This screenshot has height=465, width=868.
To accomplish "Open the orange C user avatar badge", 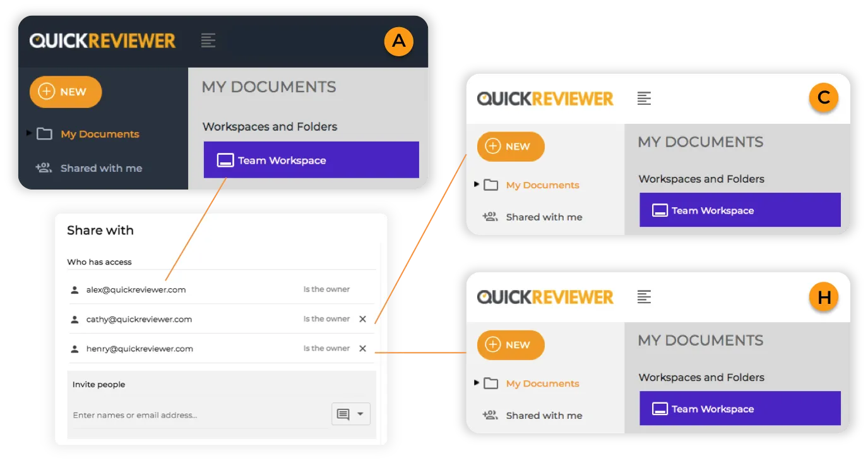I will 823,98.
